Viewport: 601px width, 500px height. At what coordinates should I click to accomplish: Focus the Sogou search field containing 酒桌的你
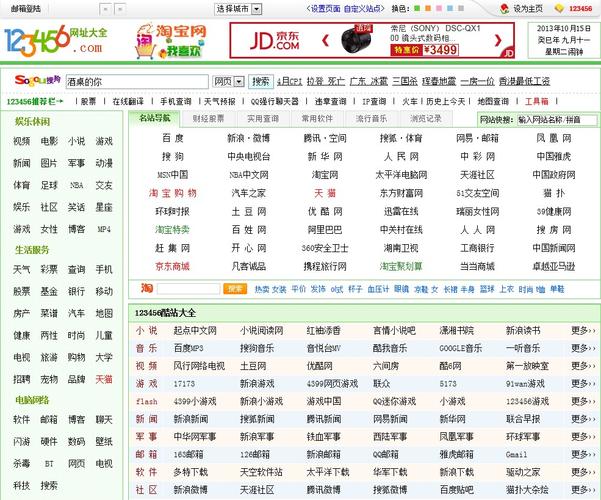[x=137, y=82]
